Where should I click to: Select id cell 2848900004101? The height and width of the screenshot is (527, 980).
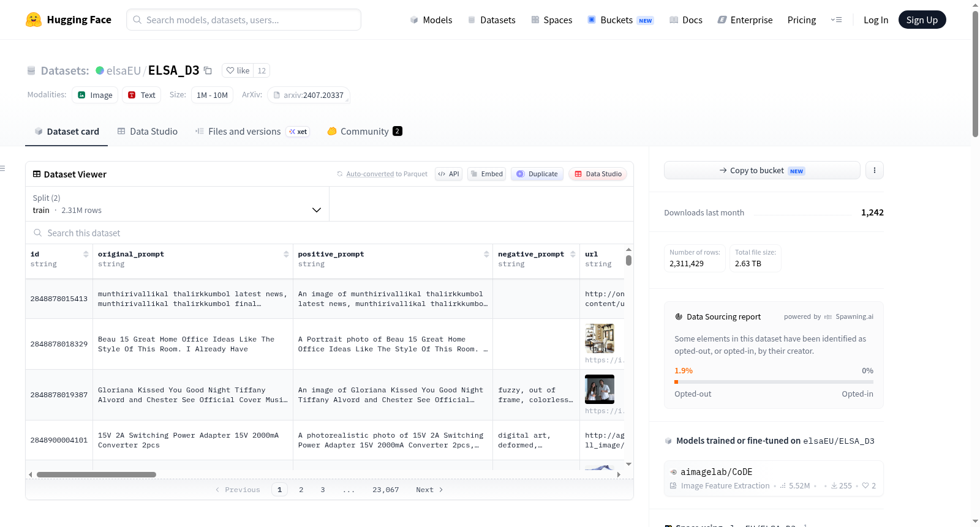pos(59,440)
